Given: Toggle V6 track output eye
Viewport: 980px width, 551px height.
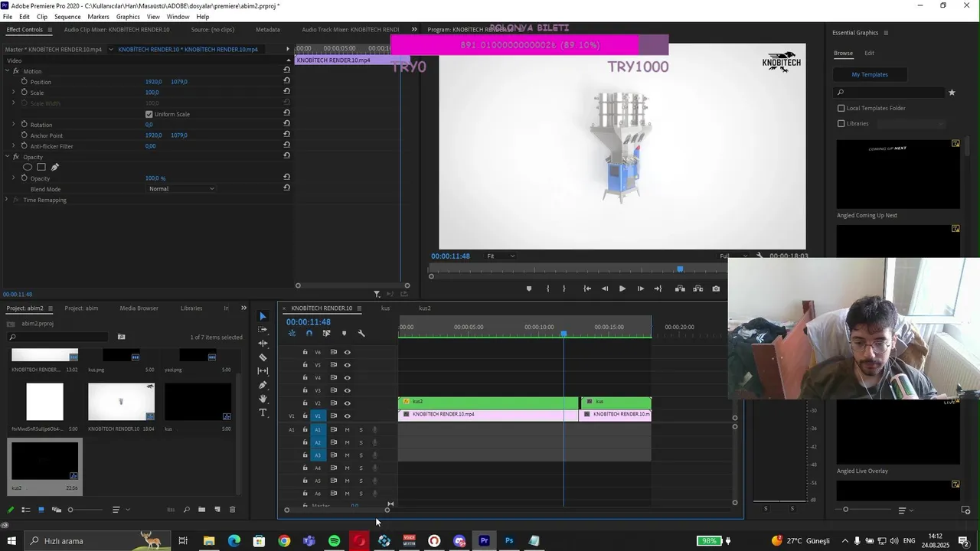Looking at the screenshot, I should tap(347, 352).
